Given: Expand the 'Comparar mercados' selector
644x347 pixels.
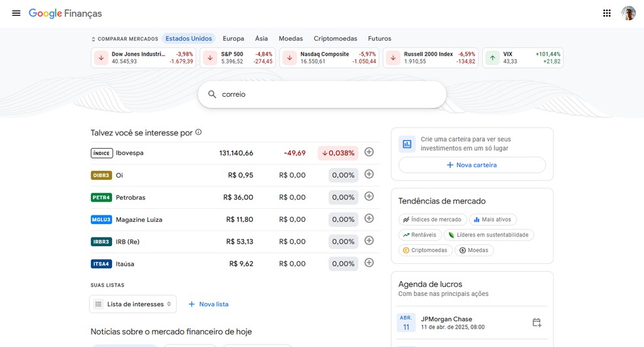Looking at the screenshot, I should pos(125,39).
